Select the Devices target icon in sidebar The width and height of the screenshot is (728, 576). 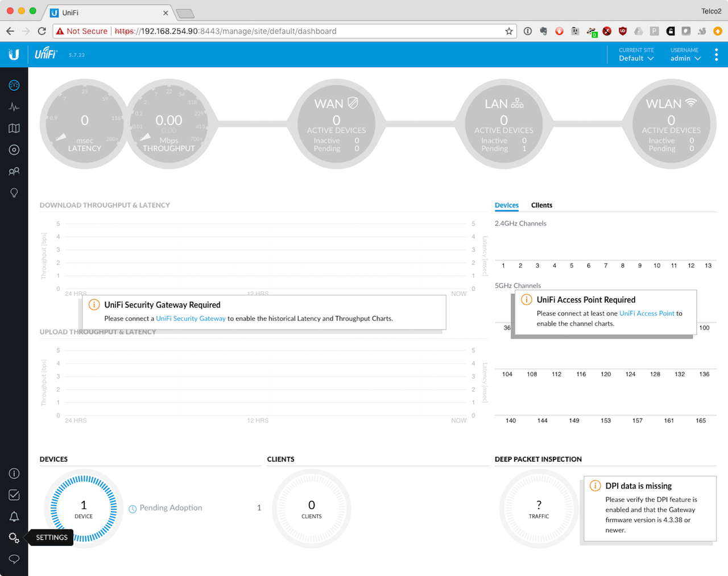pos(14,150)
